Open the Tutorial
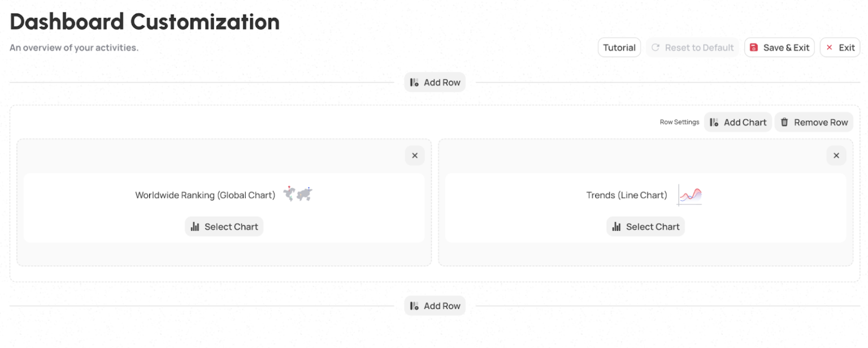Image resolution: width=868 pixels, height=348 pixels. [x=619, y=48]
